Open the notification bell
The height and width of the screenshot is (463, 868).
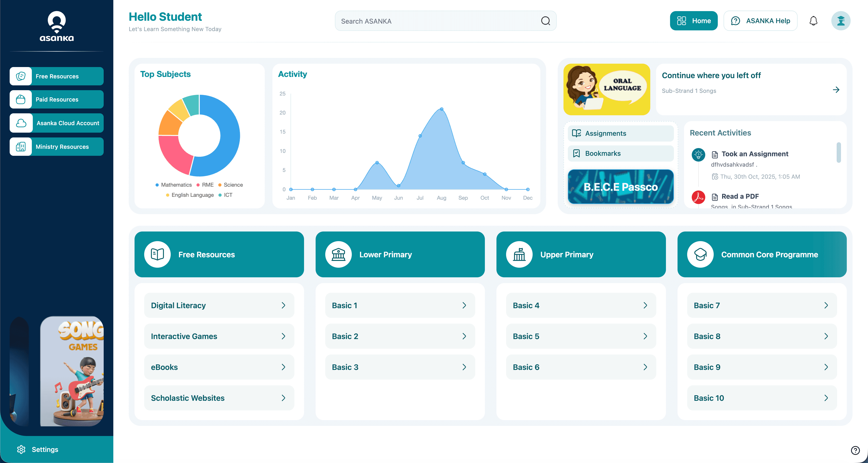coord(814,20)
